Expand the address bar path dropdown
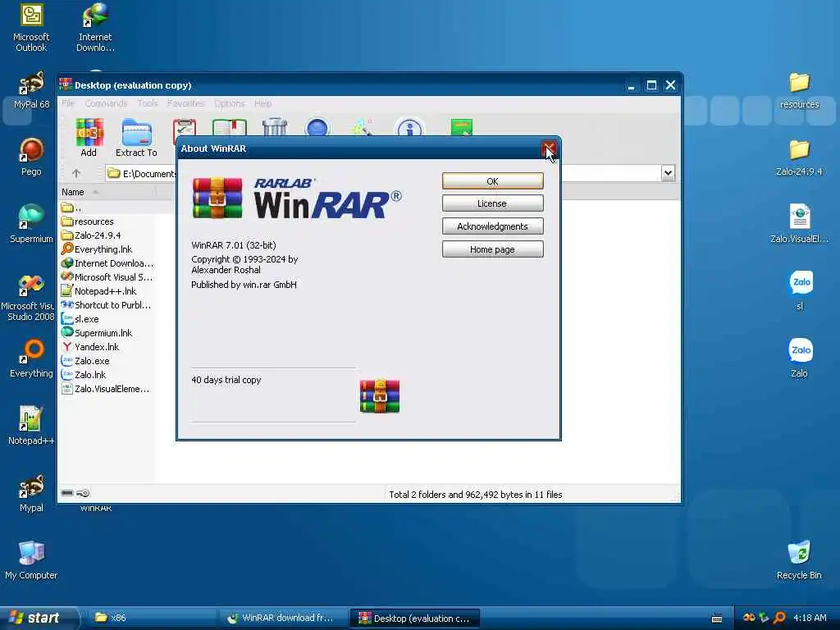 pos(668,172)
